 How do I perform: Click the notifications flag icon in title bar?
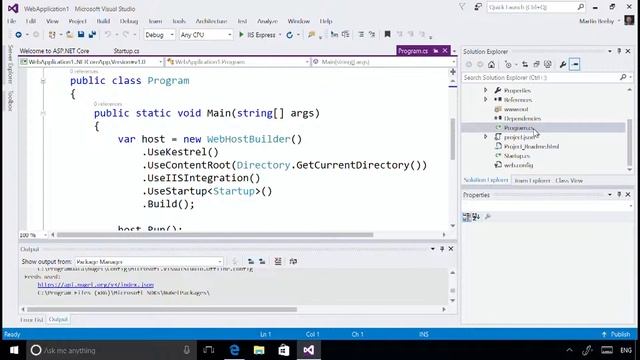tap(462, 7)
